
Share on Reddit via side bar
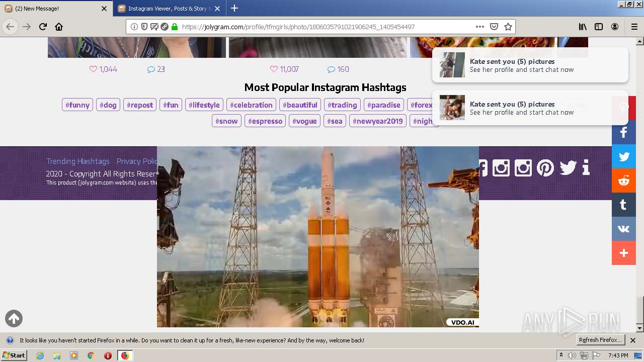(624, 180)
